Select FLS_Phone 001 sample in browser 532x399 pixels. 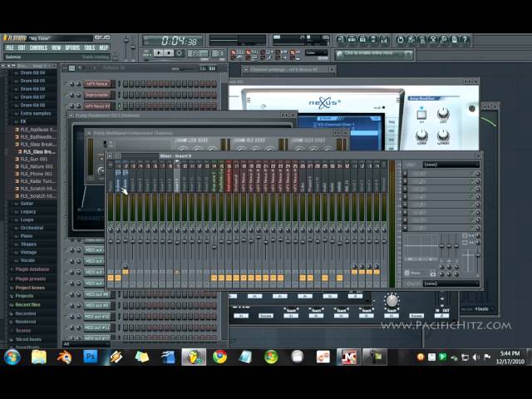pos(37,174)
